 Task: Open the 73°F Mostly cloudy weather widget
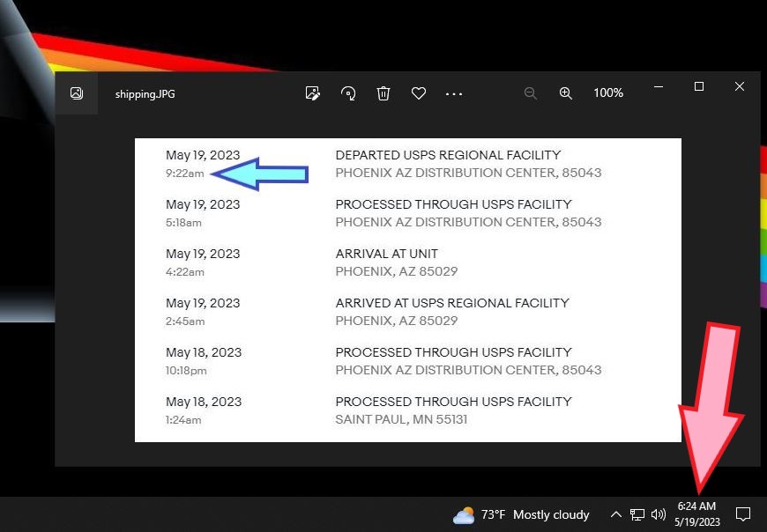[x=521, y=514]
